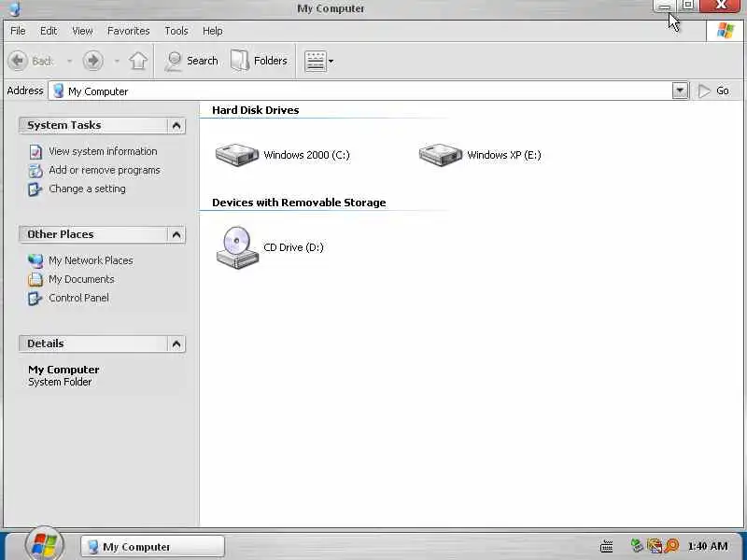Click the CD Drive (D:) label
Viewport: 747px width, 560px height.
pyautogui.click(x=293, y=247)
